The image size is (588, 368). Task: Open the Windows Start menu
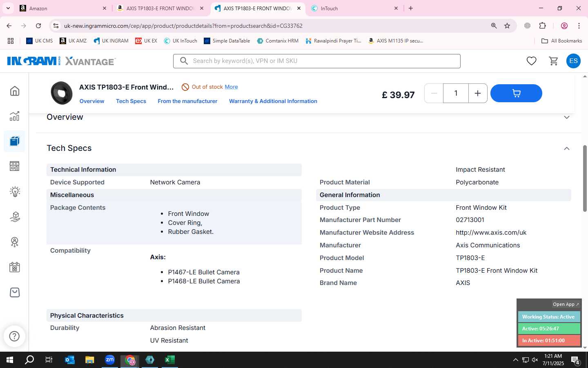tap(10, 360)
